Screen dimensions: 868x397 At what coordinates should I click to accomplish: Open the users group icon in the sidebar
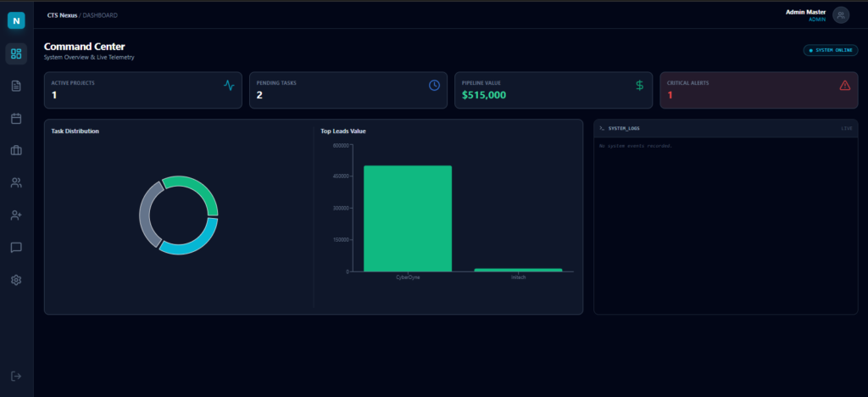tap(16, 182)
